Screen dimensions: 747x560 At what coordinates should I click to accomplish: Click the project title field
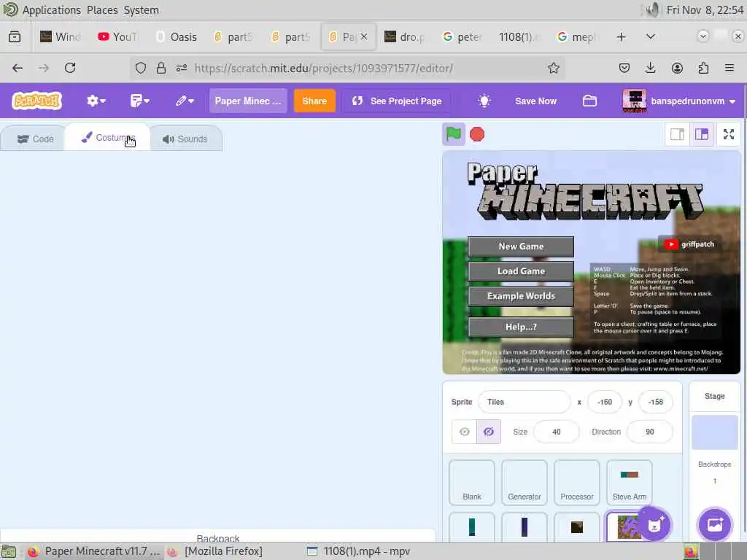(x=248, y=101)
